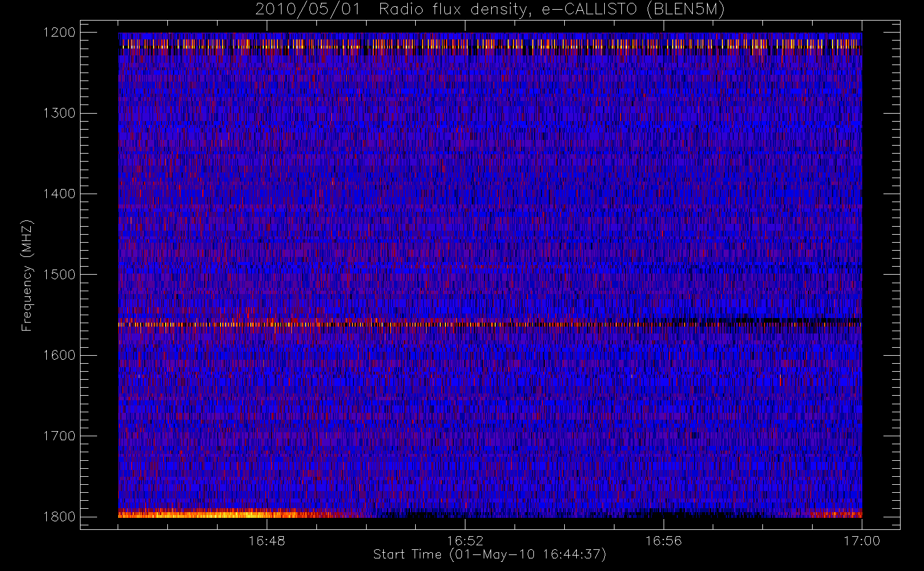Click the 16:52 time tick label

[465, 541]
